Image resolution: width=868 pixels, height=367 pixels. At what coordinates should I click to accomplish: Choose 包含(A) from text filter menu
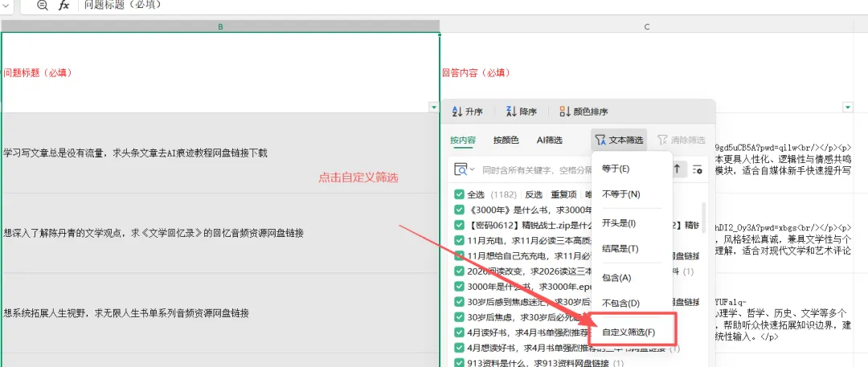(x=632, y=277)
